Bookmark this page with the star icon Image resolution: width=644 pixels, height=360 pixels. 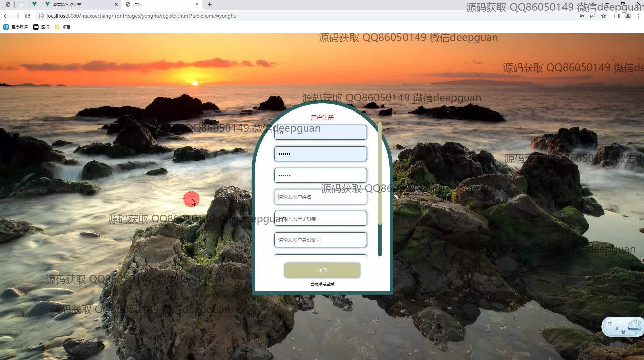(x=603, y=16)
